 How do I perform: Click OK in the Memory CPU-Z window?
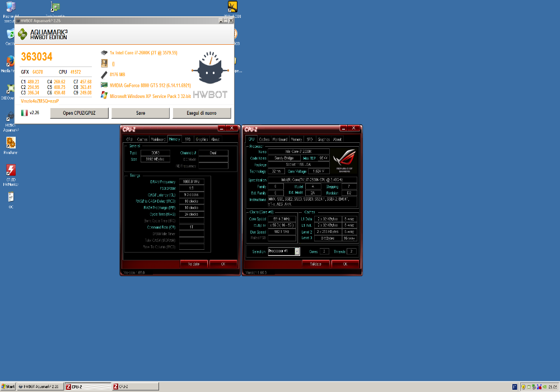point(223,264)
